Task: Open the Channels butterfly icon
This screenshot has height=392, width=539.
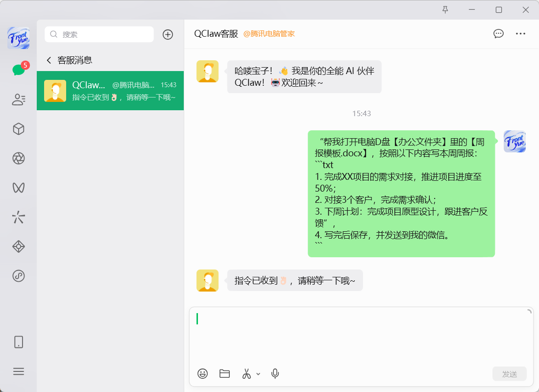Action: pyautogui.click(x=19, y=188)
